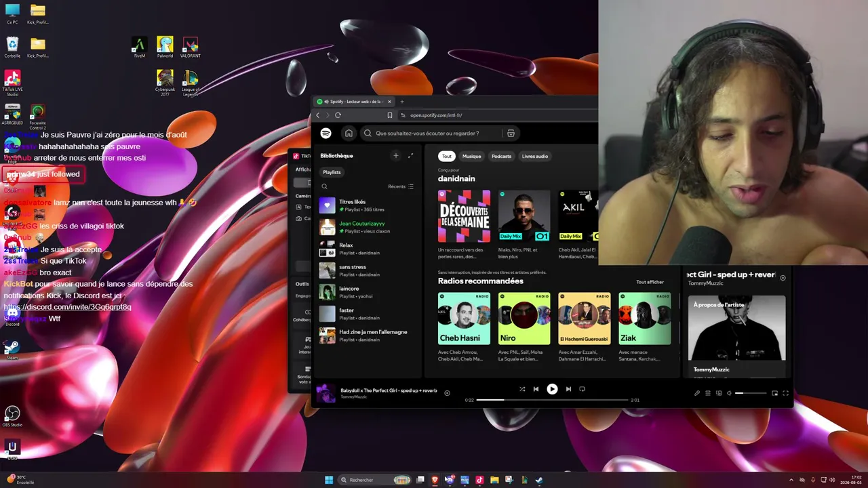Enable shuffle playback

point(522,389)
